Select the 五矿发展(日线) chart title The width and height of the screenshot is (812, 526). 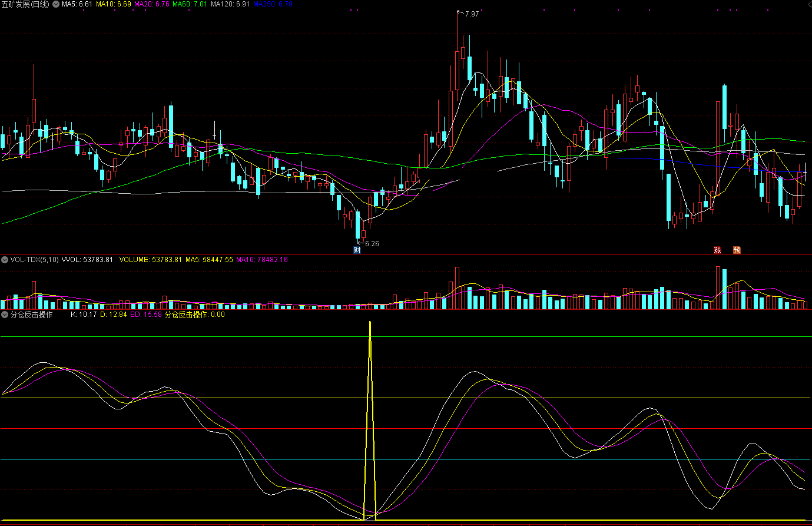coord(26,4)
